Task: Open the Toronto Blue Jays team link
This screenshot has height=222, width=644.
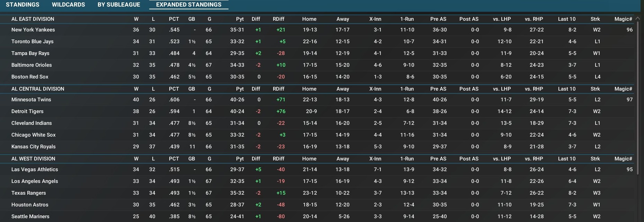Action: [x=33, y=41]
